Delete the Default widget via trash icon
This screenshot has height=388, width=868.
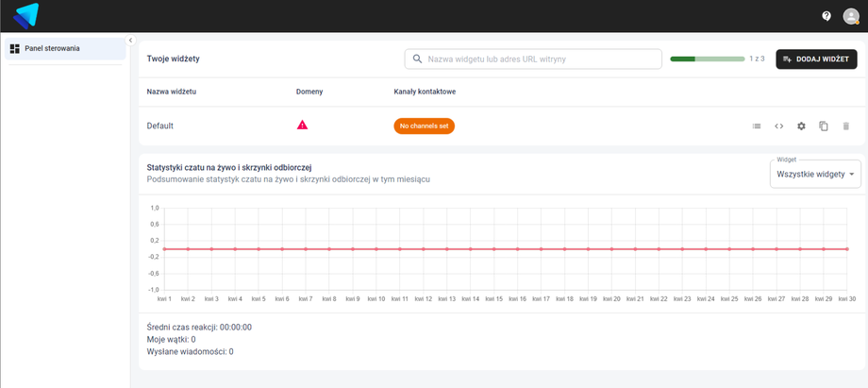pyautogui.click(x=846, y=127)
